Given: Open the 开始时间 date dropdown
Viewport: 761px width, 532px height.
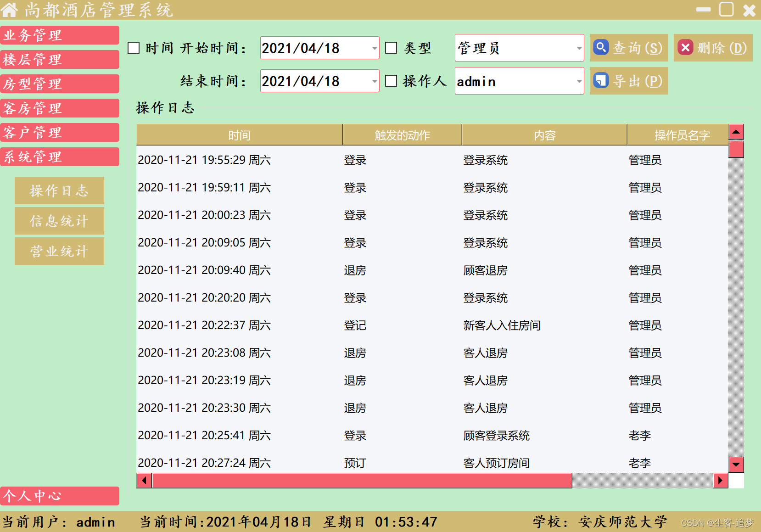Looking at the screenshot, I should 375,48.
